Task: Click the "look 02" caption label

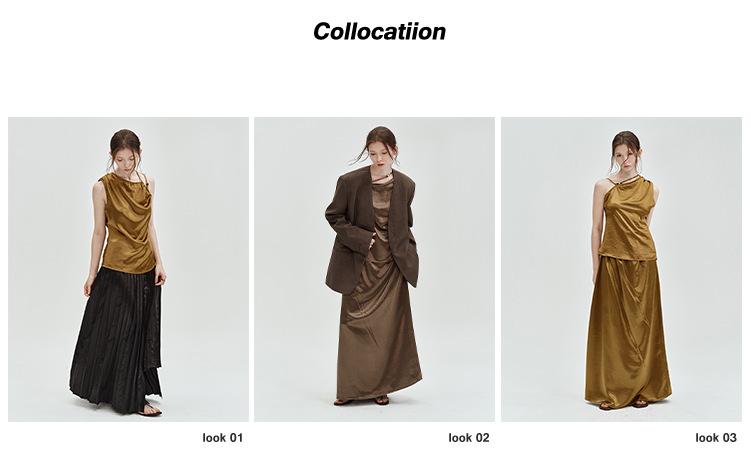Action: pos(469,438)
